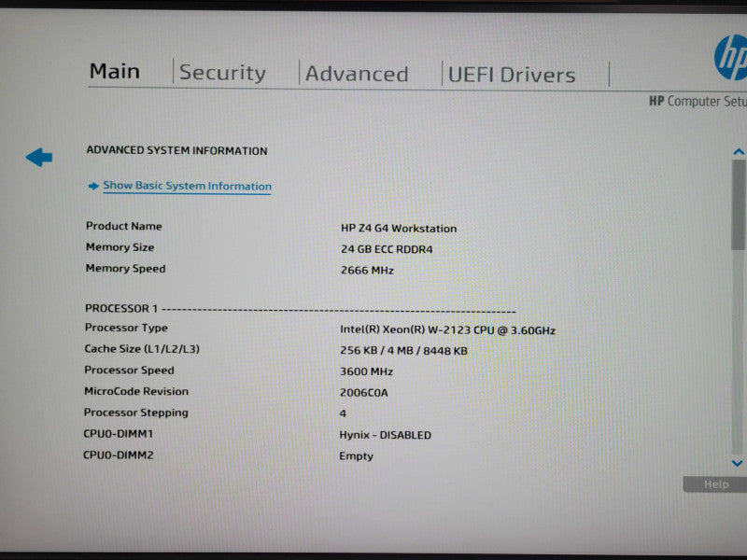Click the scroll down chevron arrow

(x=738, y=463)
